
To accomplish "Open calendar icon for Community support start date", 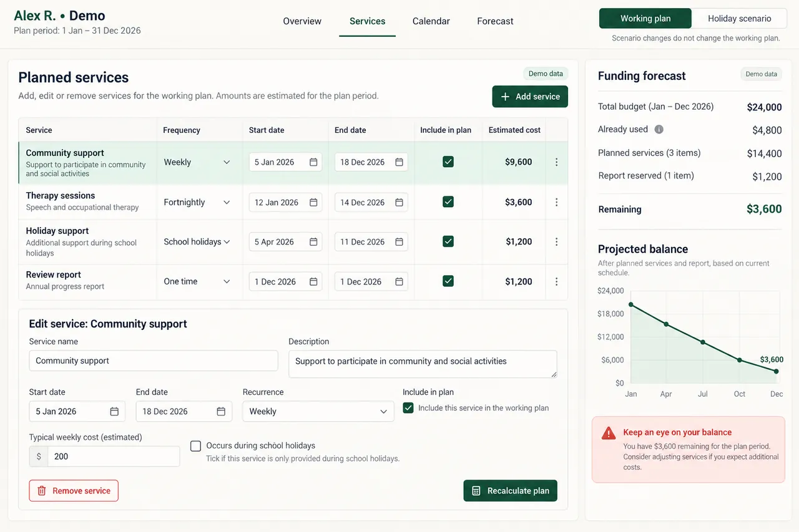I will click(x=313, y=162).
